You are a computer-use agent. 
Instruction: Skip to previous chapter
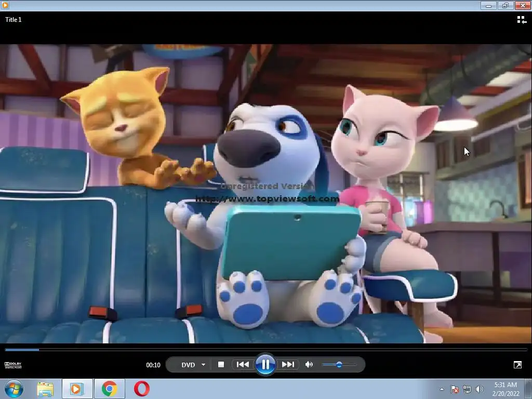click(243, 364)
